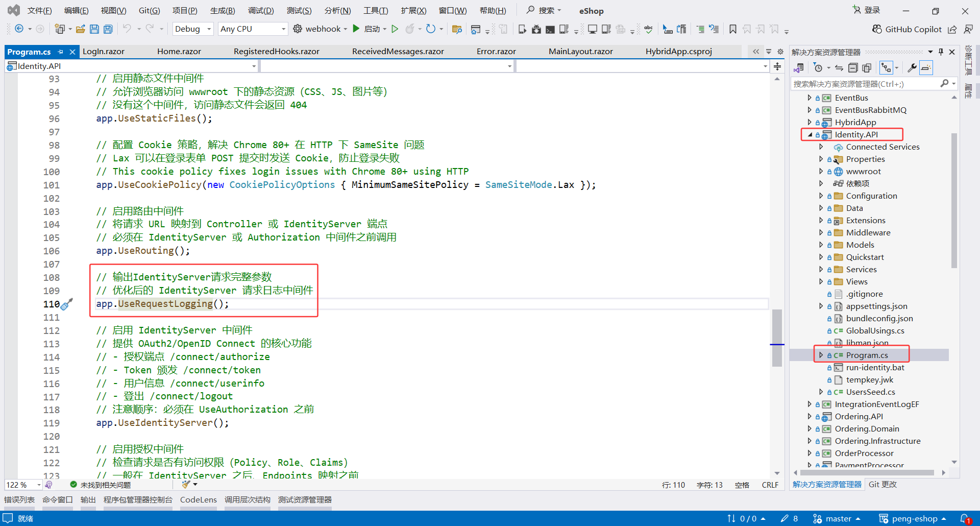The width and height of the screenshot is (980, 526).
Task: Click the 登录 sign-in button
Action: pos(867,10)
